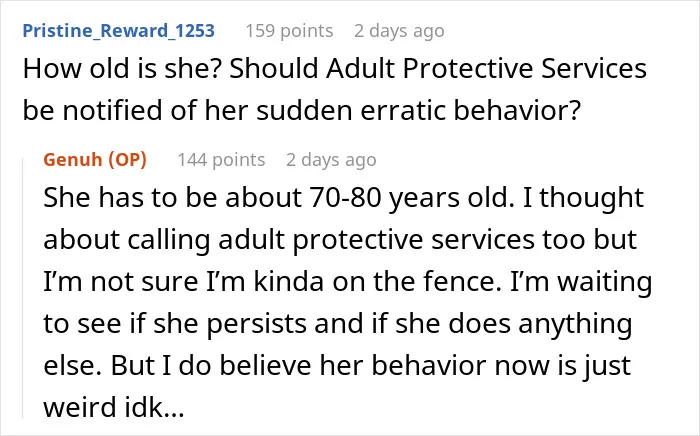
Task: Click the 'She has to be' opening words
Action: coord(130,197)
